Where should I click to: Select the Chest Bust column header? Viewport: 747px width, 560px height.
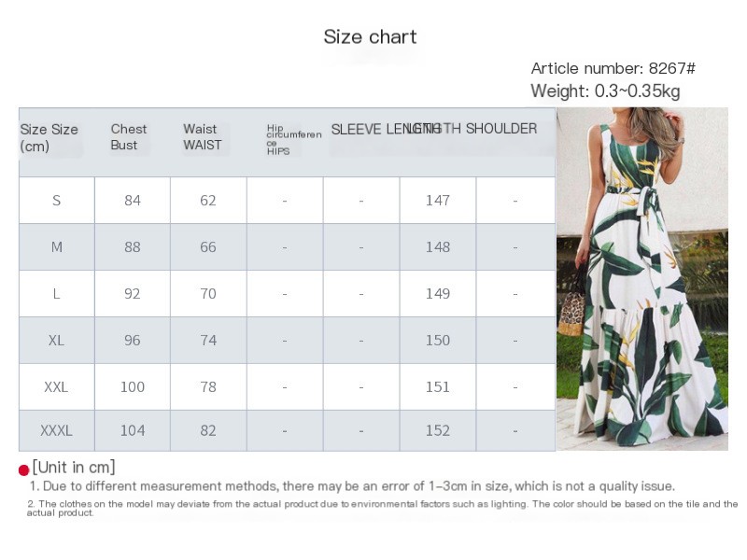click(129, 137)
